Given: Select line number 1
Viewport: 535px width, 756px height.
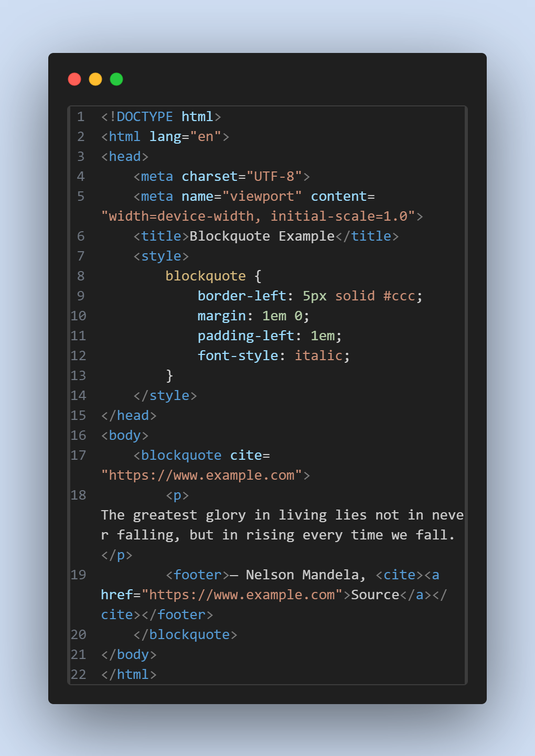Looking at the screenshot, I should (x=81, y=116).
